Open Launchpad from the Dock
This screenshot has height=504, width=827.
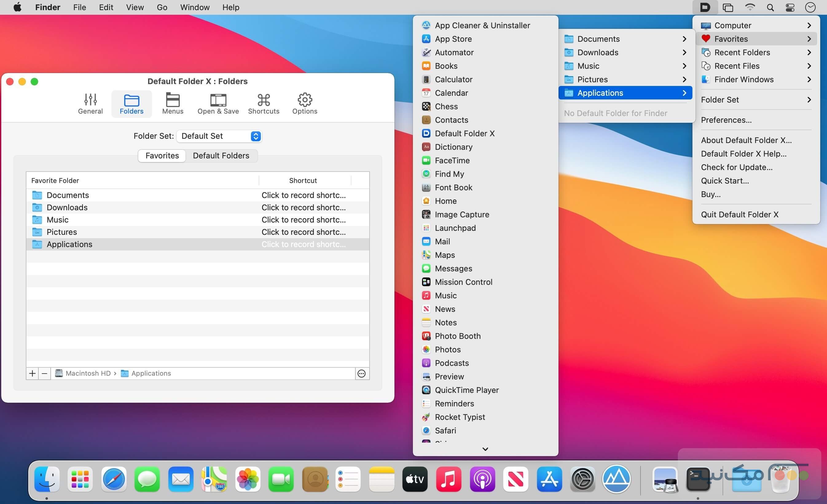coord(80,479)
